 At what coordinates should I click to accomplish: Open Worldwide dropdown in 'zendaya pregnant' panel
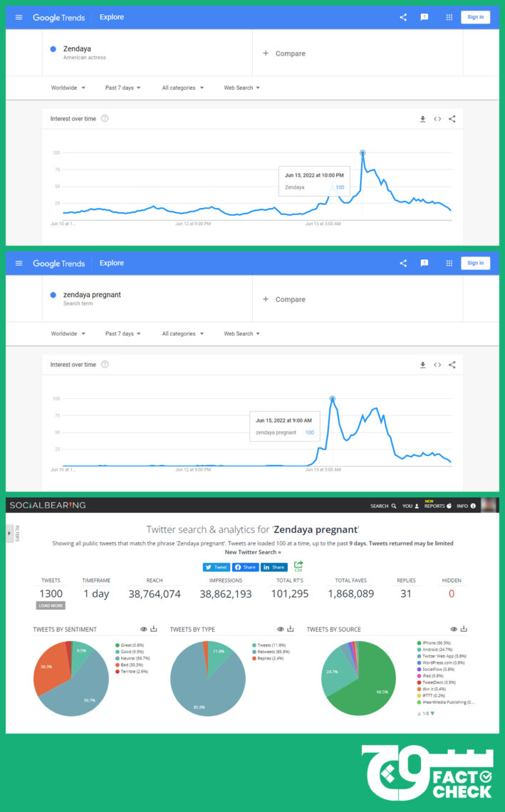68,334
